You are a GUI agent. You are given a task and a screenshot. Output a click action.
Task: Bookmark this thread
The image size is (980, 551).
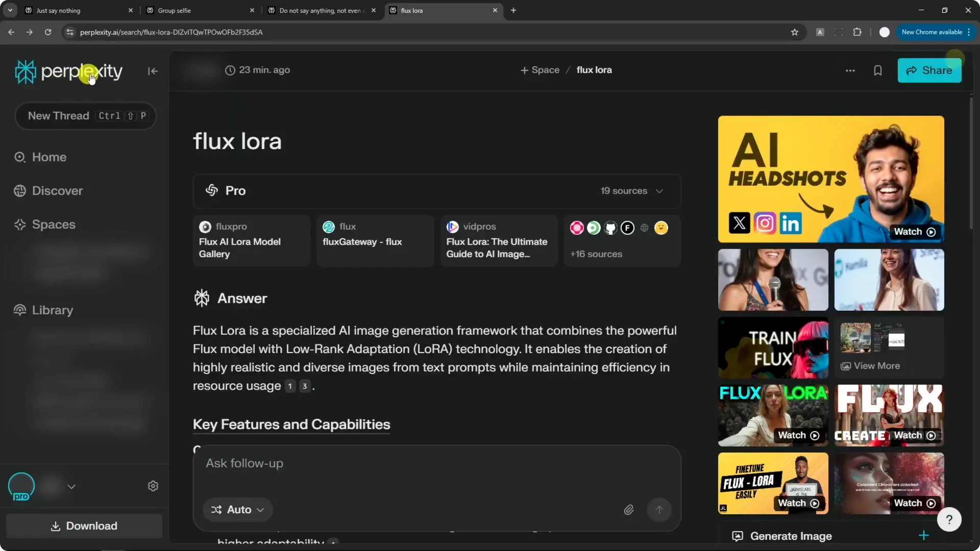point(877,70)
